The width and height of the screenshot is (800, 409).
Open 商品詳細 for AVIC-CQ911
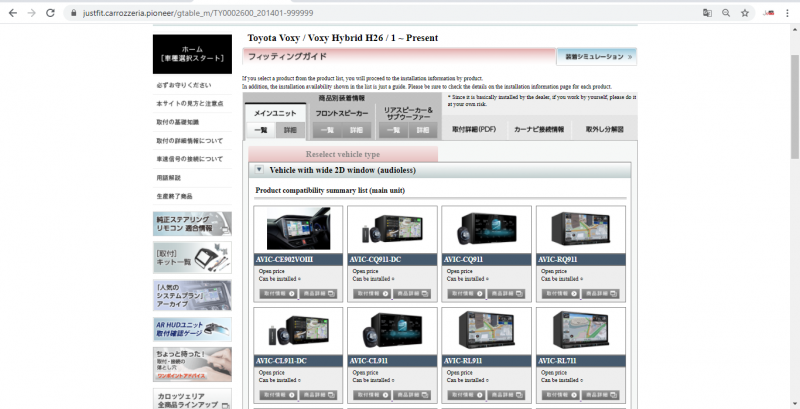click(506, 294)
